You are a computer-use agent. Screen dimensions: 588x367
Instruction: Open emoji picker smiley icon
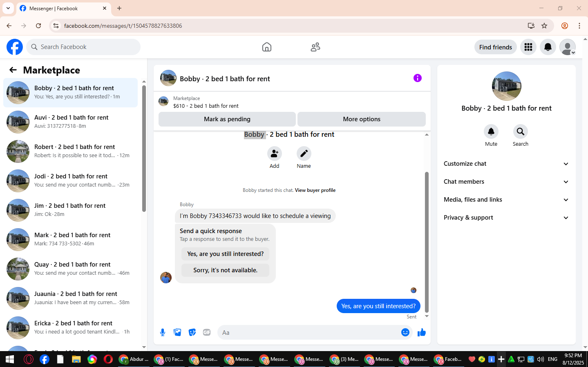click(405, 332)
